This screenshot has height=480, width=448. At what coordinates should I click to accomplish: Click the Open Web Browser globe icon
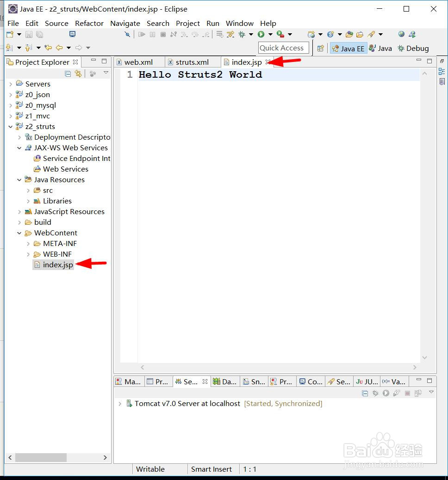point(401,34)
